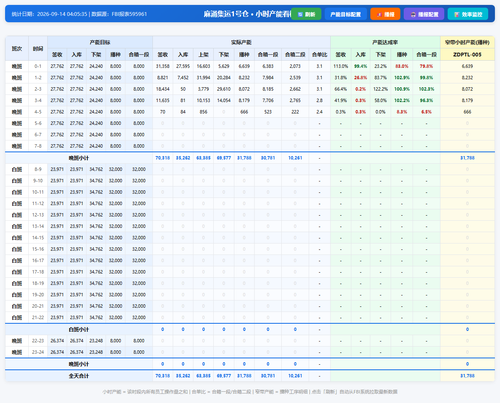Click the 8-9 time slot cell
Screen dimensions: 500x403
(x=38, y=169)
